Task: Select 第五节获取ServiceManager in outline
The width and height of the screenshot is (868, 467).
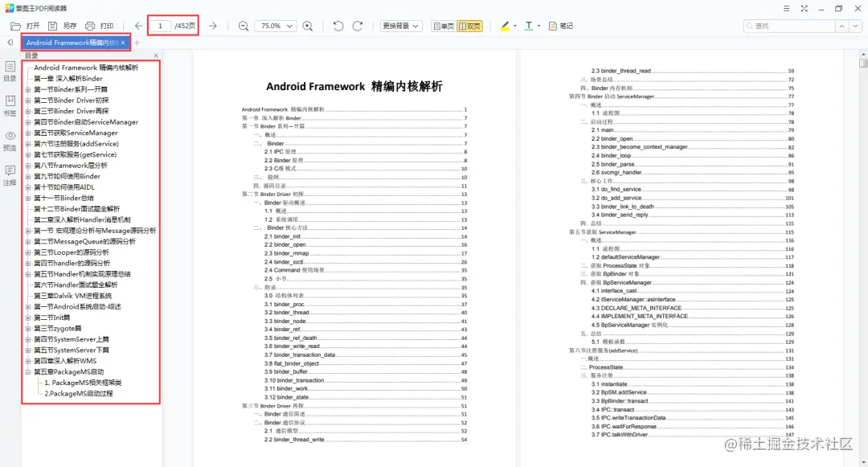Action: click(x=76, y=133)
